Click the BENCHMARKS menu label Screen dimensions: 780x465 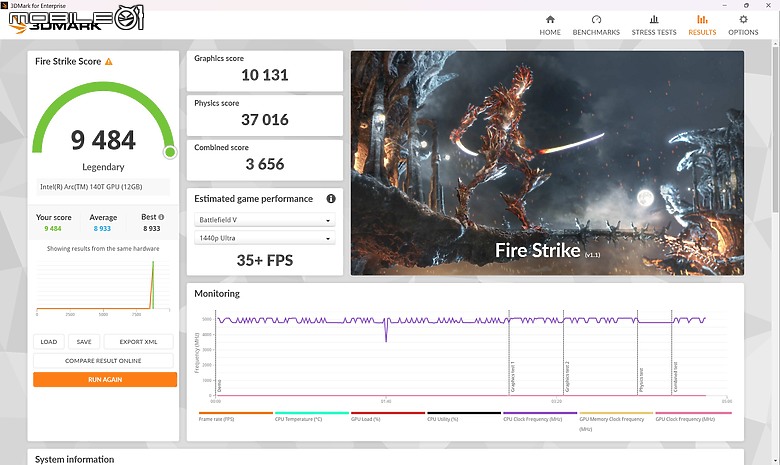pyautogui.click(x=596, y=32)
